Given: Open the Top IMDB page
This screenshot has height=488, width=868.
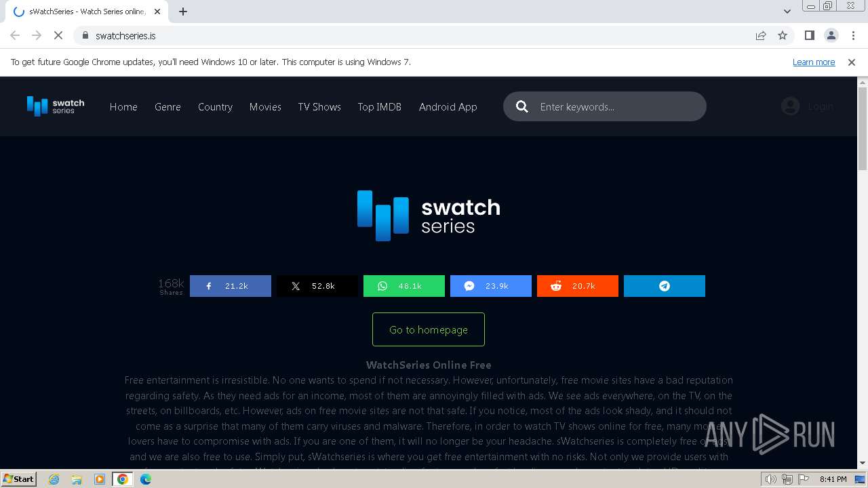Looking at the screenshot, I should coord(380,106).
